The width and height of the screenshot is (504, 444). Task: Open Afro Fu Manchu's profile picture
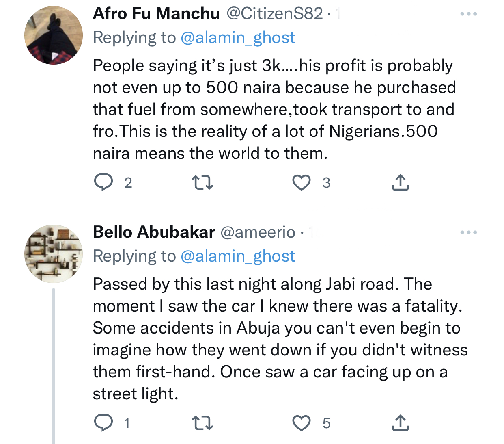54,35
